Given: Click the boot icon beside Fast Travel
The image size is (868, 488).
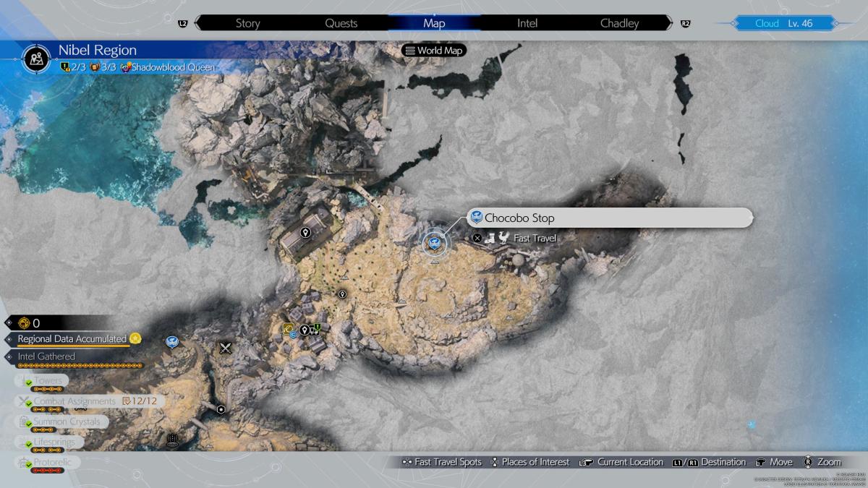Looking at the screenshot, I should [x=490, y=237].
